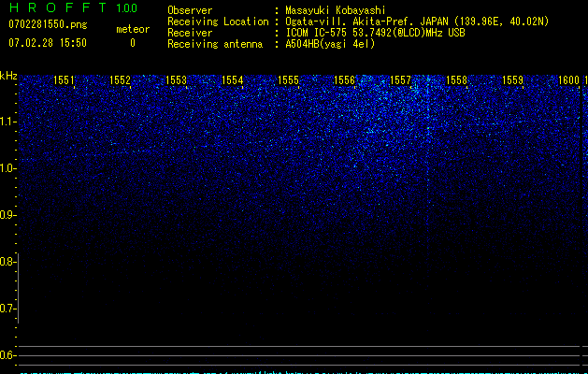The height and width of the screenshot is (374, 588).
Task: Click the meteor count label
Action: tap(133, 29)
